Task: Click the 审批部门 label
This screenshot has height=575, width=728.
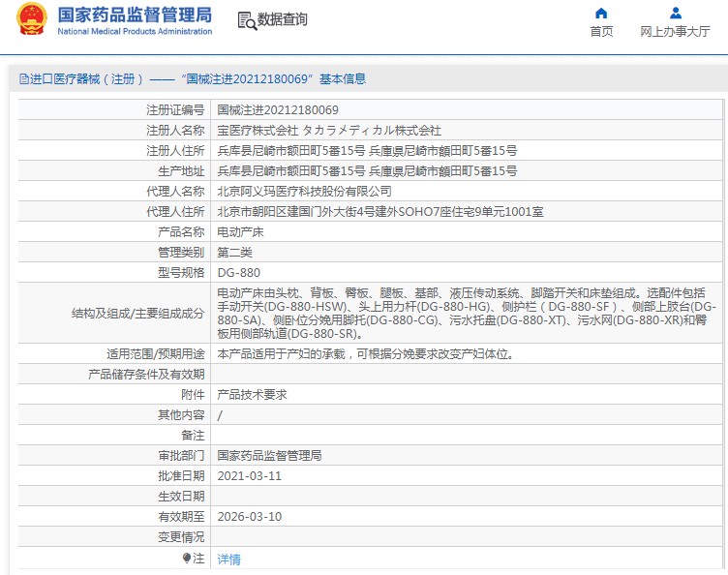Action: 182,456
